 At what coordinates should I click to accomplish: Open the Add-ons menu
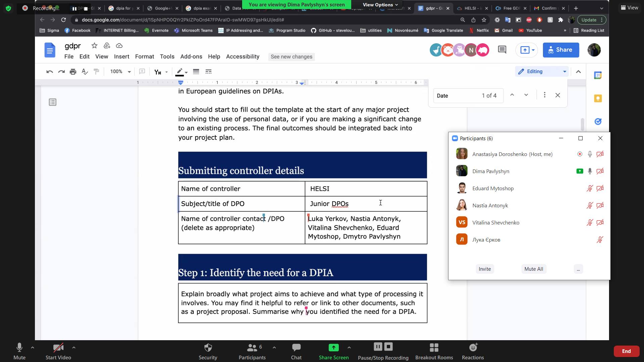[x=191, y=57]
